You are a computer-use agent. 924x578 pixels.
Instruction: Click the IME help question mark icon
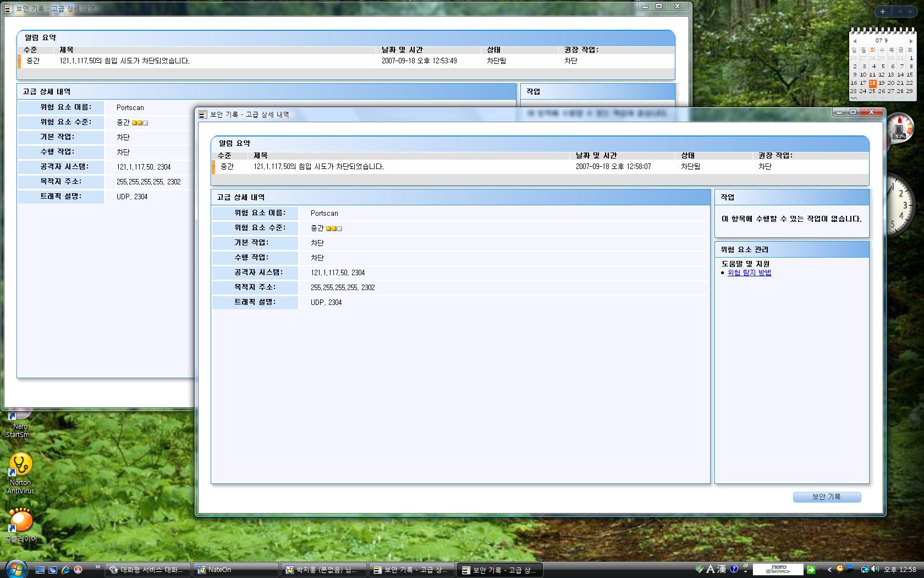tap(734, 569)
